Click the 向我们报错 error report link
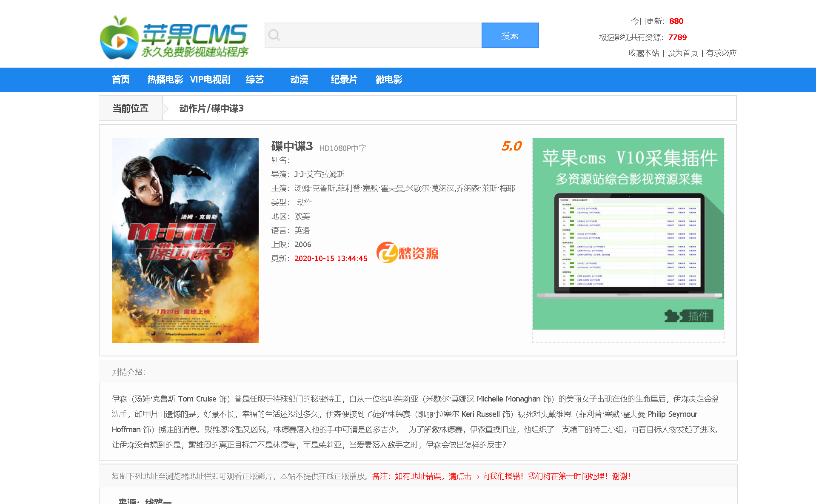Screen dimensions: 816x504 click(x=502, y=476)
